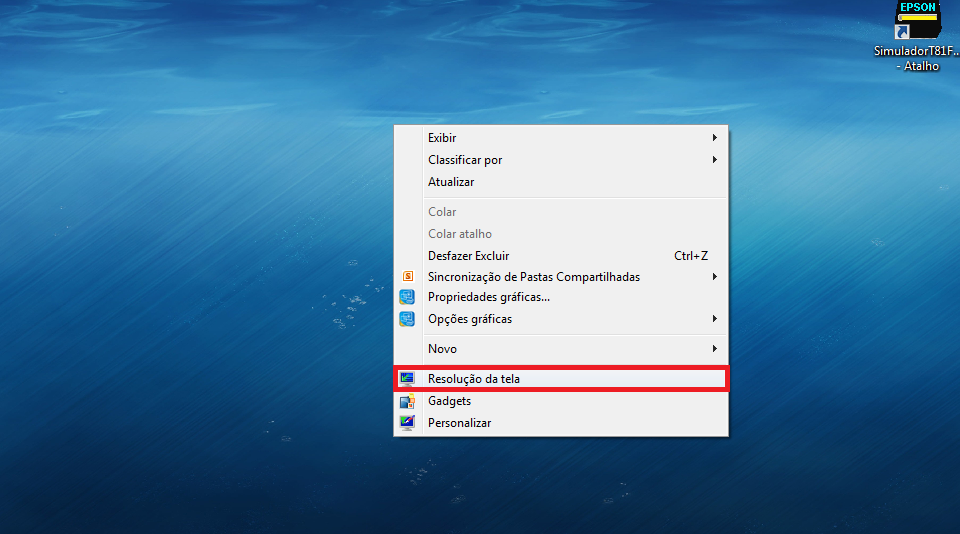
Task: Open the Classificar por submenu
Action: click(561, 160)
